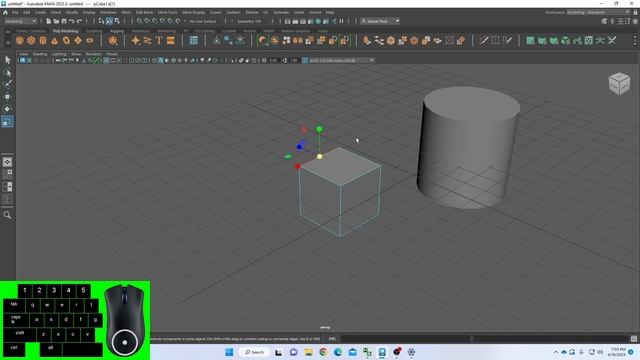Image resolution: width=640 pixels, height=360 pixels.
Task: Open the Modeling menu set dropdown
Action: coord(20,21)
